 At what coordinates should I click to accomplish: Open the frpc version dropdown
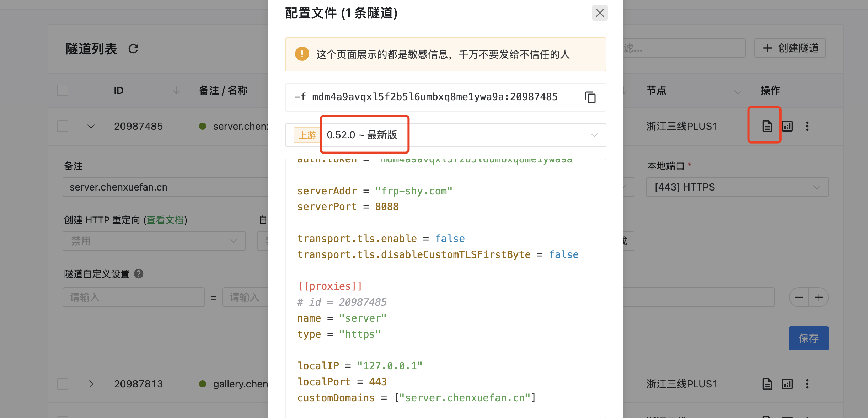[x=445, y=135]
